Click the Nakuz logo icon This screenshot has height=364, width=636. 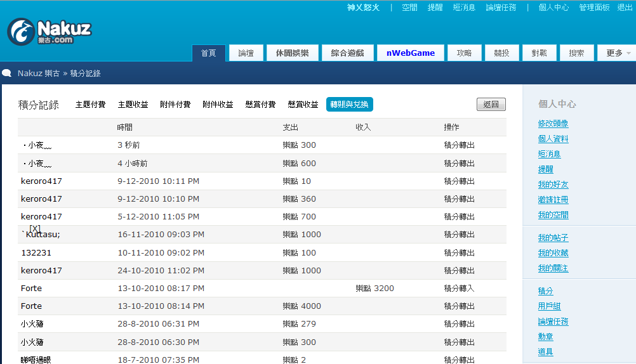21,31
